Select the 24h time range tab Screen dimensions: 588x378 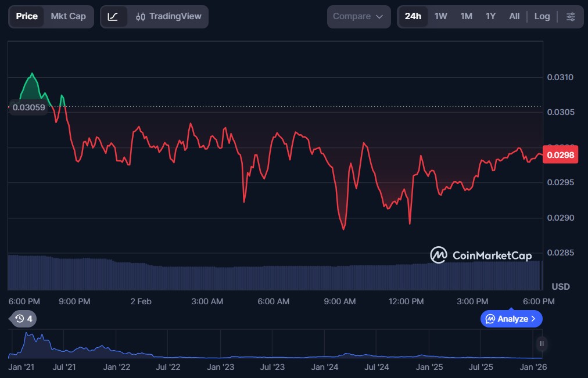[413, 16]
